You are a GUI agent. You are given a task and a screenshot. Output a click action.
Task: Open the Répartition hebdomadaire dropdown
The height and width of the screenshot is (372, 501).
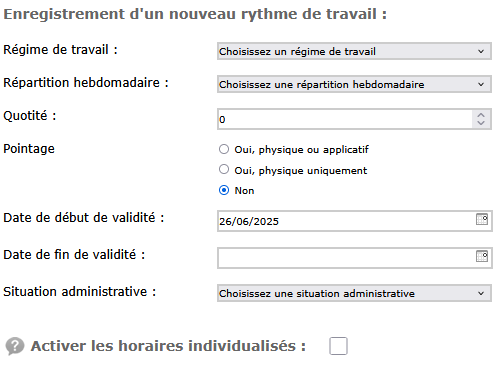tap(354, 84)
